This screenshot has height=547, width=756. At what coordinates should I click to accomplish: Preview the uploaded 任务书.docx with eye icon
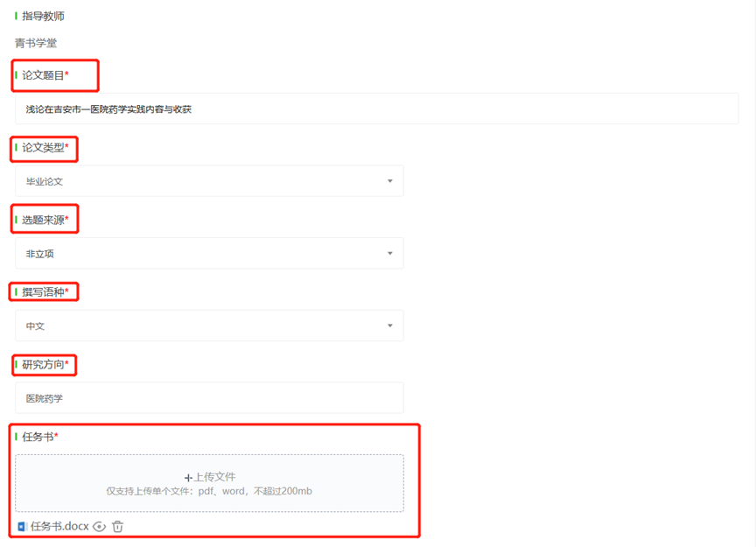coord(100,527)
